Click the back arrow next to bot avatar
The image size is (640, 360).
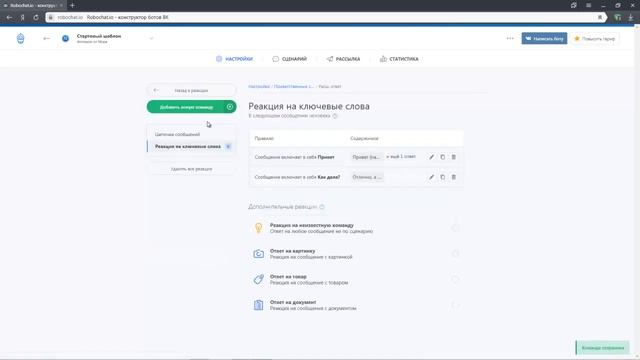coord(47,38)
